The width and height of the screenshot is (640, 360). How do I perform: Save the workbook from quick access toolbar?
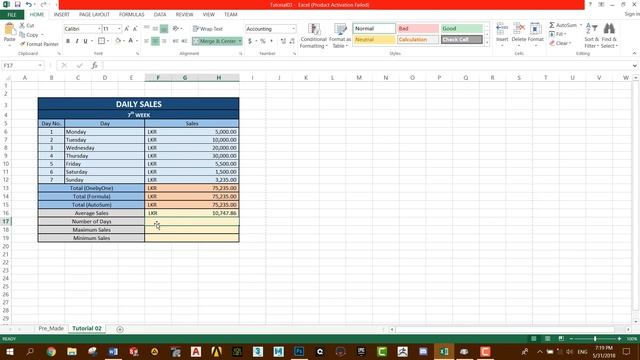[18, 4]
